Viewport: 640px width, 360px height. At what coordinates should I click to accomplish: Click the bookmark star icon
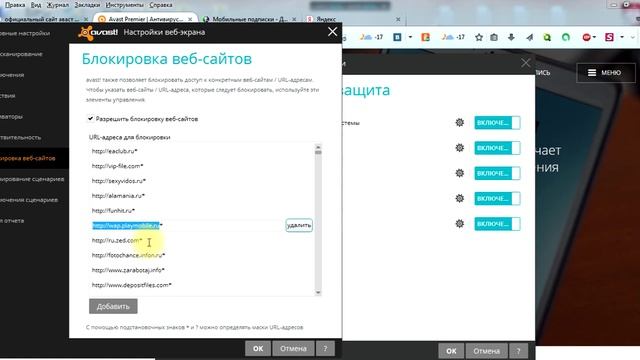[x=479, y=38]
